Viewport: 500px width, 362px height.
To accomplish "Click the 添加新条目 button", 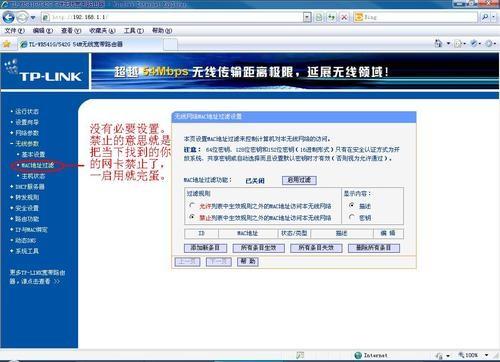I will pyautogui.click(x=205, y=248).
